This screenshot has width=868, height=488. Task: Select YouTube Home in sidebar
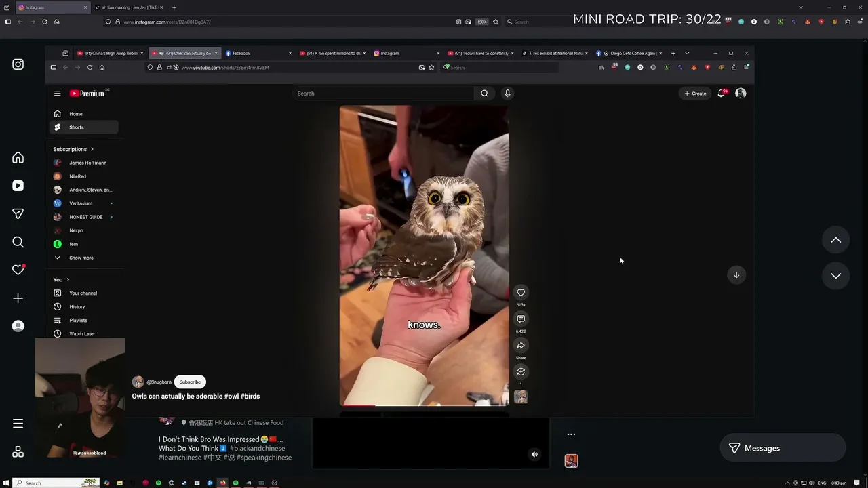coord(85,114)
